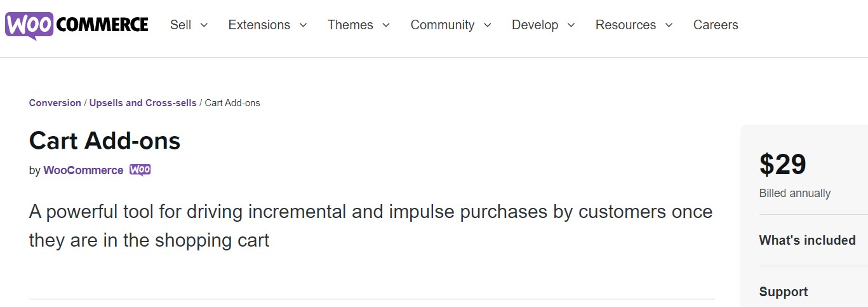Image resolution: width=868 pixels, height=307 pixels.
Task: Expand the Themes dropdown chevron
Action: [x=386, y=25]
